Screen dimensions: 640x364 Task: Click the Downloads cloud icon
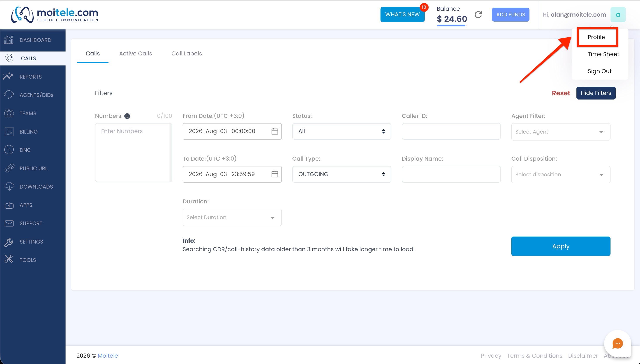[x=9, y=187]
